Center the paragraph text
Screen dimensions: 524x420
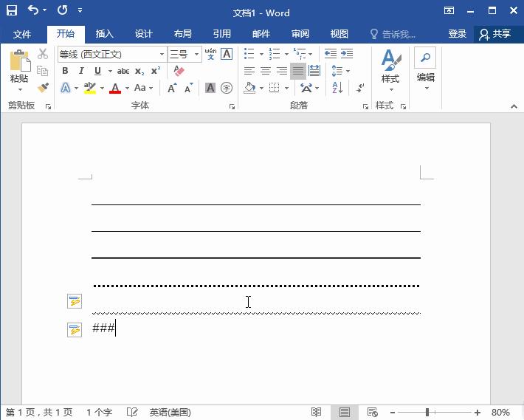266,71
